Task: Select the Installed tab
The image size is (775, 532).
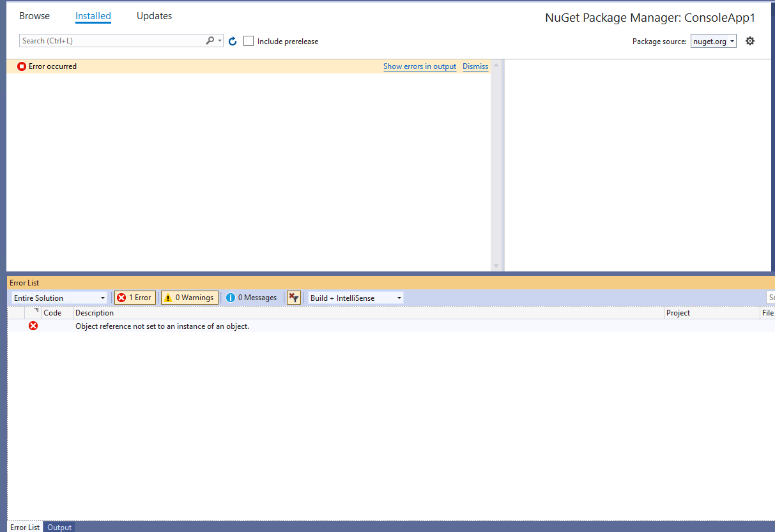Action: coord(93,16)
